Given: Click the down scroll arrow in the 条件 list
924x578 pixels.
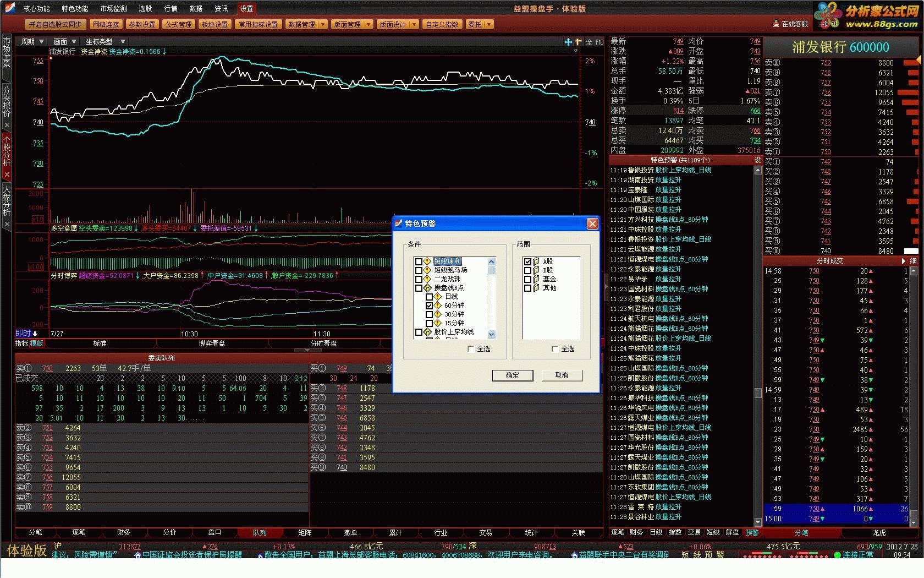Looking at the screenshot, I should pos(492,334).
